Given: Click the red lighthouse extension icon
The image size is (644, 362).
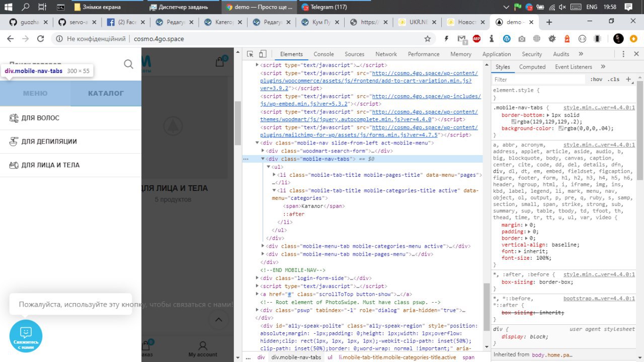Looking at the screenshot, I should pos(567,39).
